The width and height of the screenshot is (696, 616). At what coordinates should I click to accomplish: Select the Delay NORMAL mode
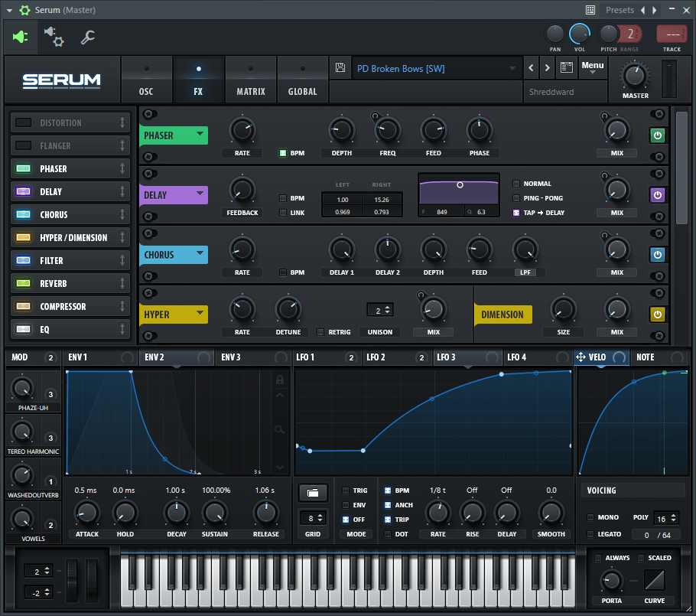click(x=515, y=184)
